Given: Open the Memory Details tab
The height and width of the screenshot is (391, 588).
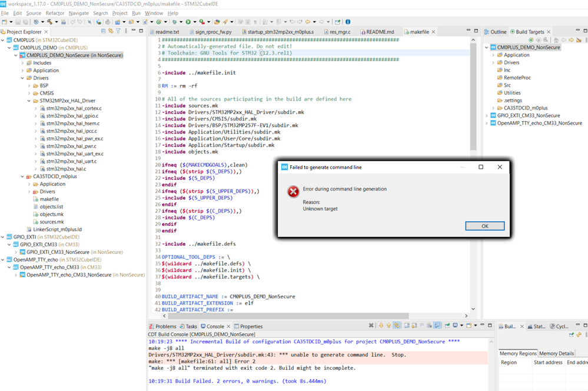Looking at the screenshot, I should point(556,353).
